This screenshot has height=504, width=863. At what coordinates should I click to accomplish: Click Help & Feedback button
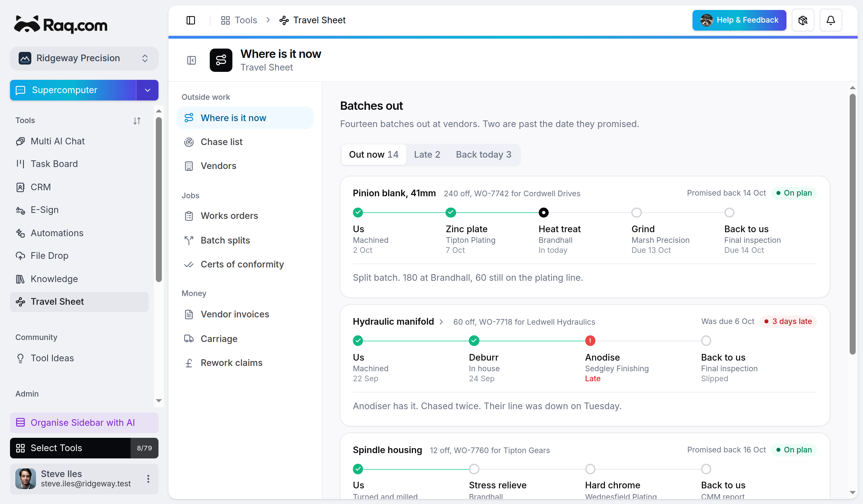point(739,20)
